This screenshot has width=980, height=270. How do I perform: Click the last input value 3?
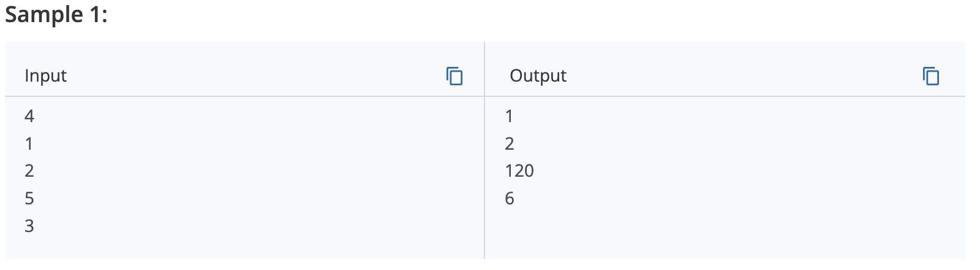[29, 226]
